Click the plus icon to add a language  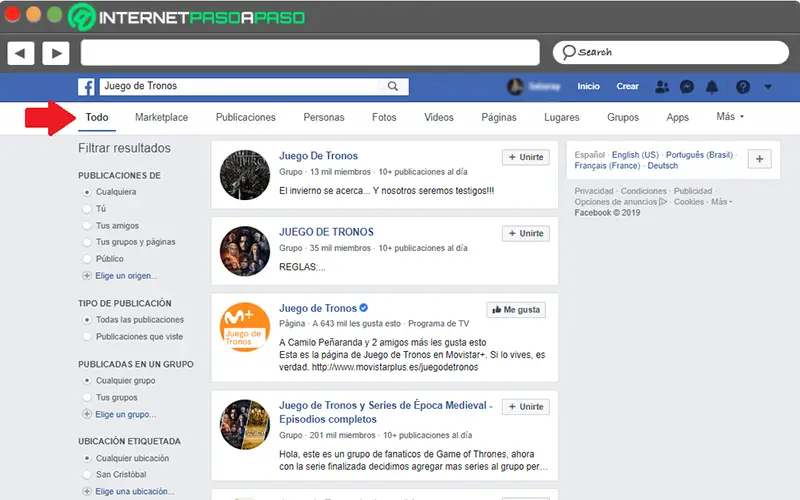coord(759,159)
